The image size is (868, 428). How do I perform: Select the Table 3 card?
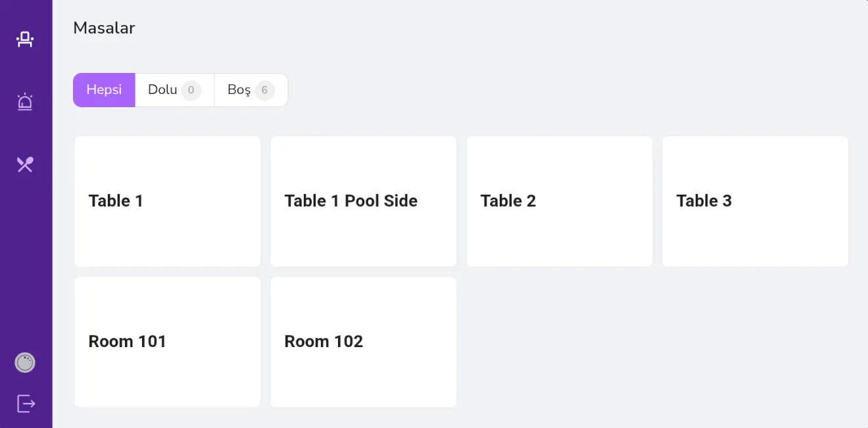(756, 201)
